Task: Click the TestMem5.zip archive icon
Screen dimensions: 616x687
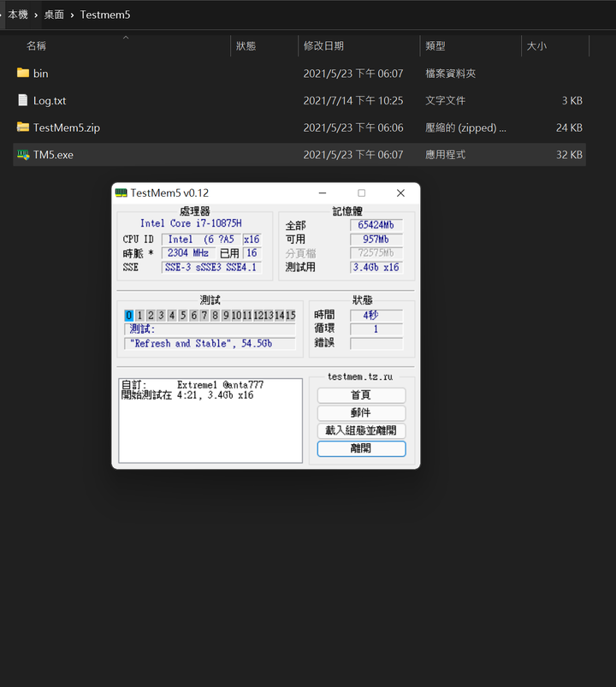Action: pyautogui.click(x=23, y=127)
